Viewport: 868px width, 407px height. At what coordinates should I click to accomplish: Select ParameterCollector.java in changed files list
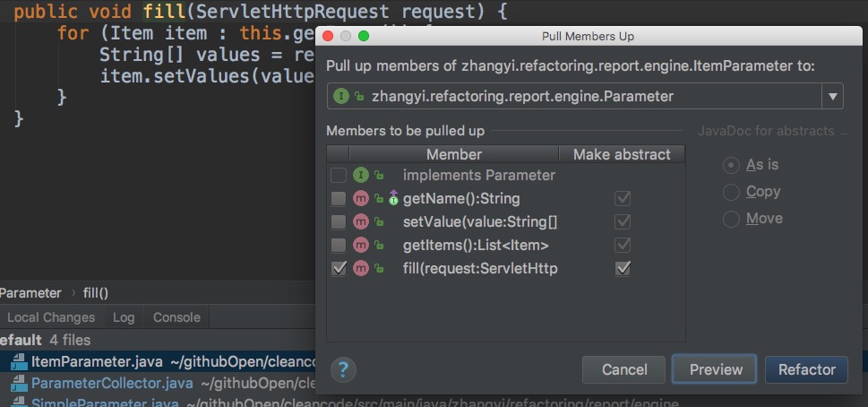click(x=112, y=384)
